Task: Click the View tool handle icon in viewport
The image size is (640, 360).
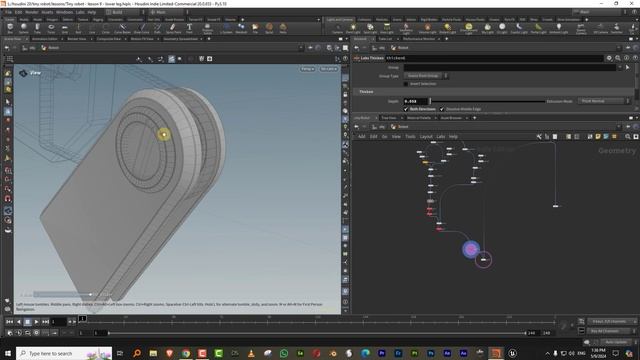Action: point(23,73)
